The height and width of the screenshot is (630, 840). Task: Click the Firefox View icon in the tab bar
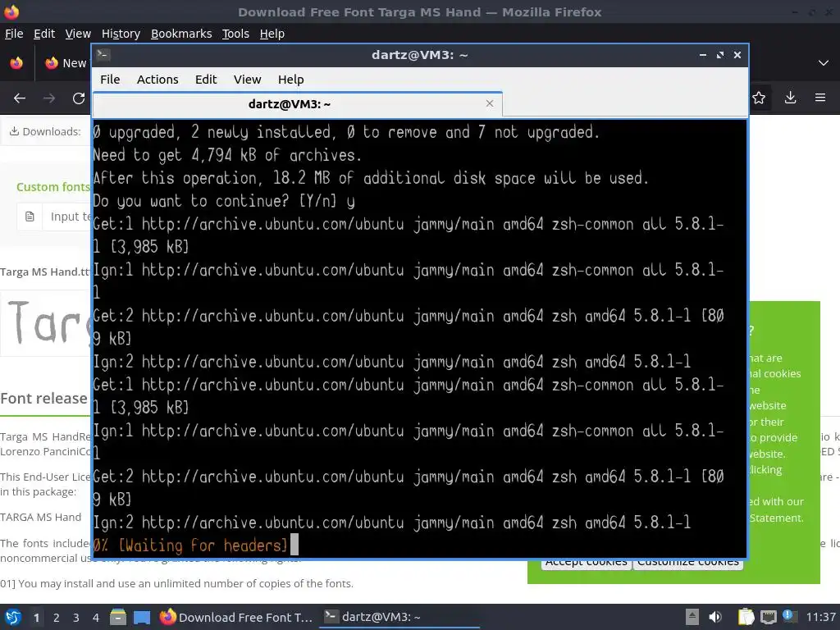tap(16, 63)
